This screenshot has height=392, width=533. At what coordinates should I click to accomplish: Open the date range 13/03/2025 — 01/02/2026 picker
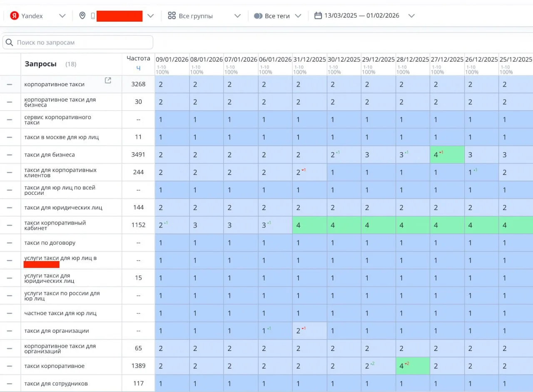click(361, 16)
